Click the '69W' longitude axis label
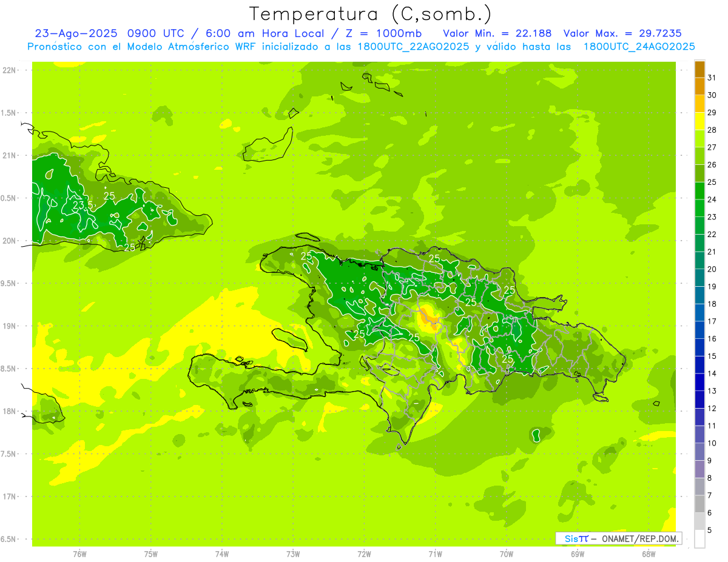 [x=578, y=554]
